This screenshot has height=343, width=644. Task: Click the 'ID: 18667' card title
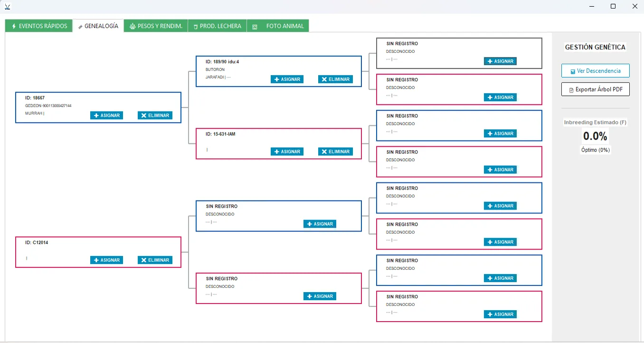(35, 98)
